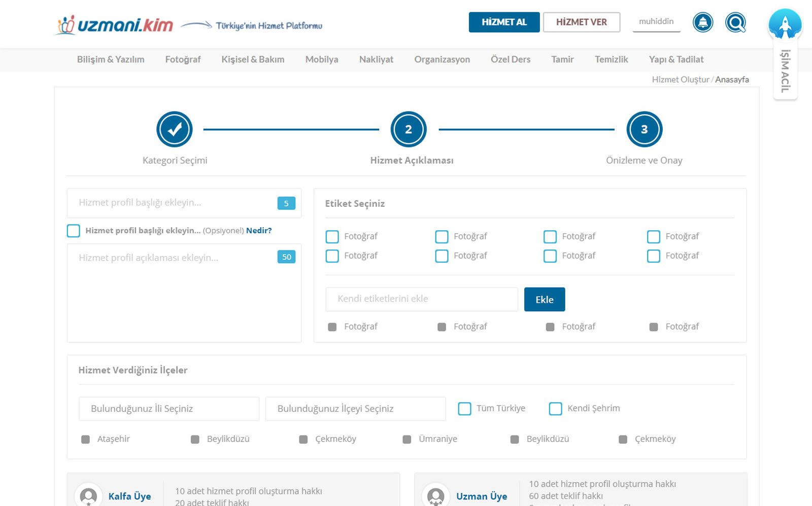Click step 2 Hizmet Açıklaması circle
This screenshot has height=506, width=812.
(x=409, y=129)
